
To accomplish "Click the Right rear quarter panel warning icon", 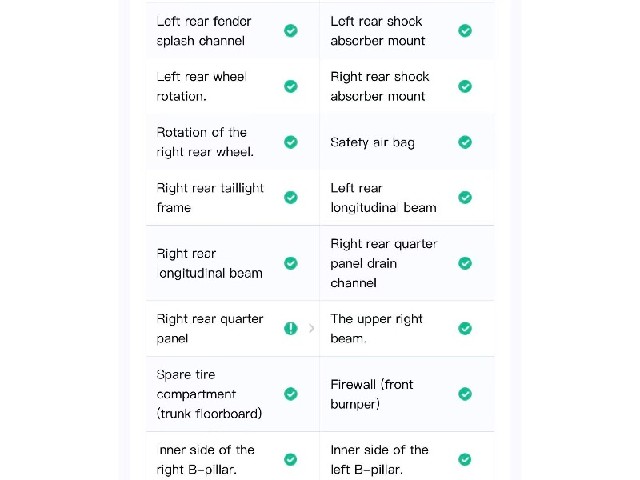I will point(291,329).
